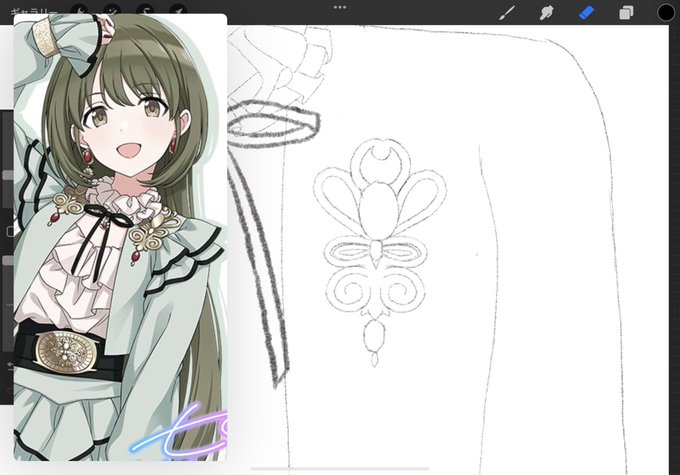680x475 pixels.
Task: Click the brush size slider handle
Action: 8,175
